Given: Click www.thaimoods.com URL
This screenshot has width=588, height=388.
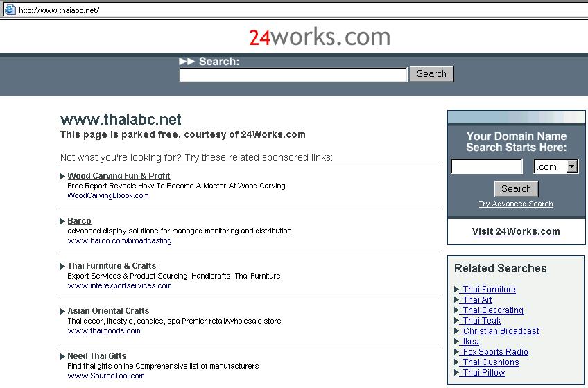Looking at the screenshot, I should 104,330.
